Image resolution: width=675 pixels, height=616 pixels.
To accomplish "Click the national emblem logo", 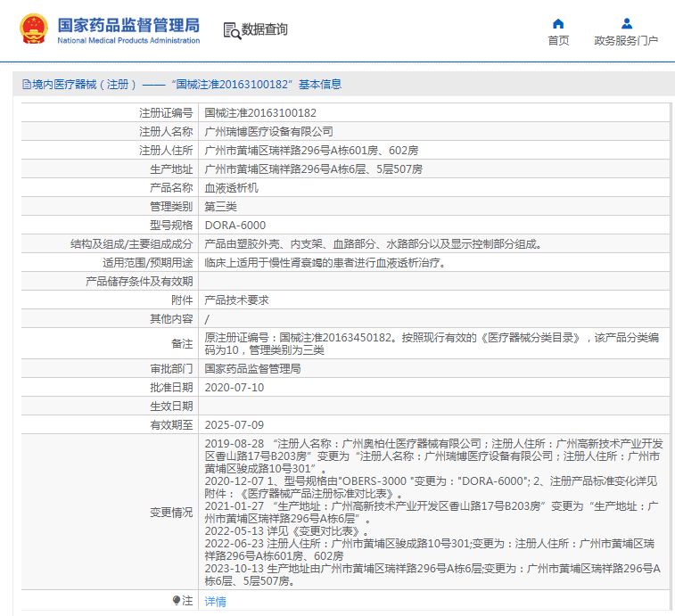I will pyautogui.click(x=35, y=29).
